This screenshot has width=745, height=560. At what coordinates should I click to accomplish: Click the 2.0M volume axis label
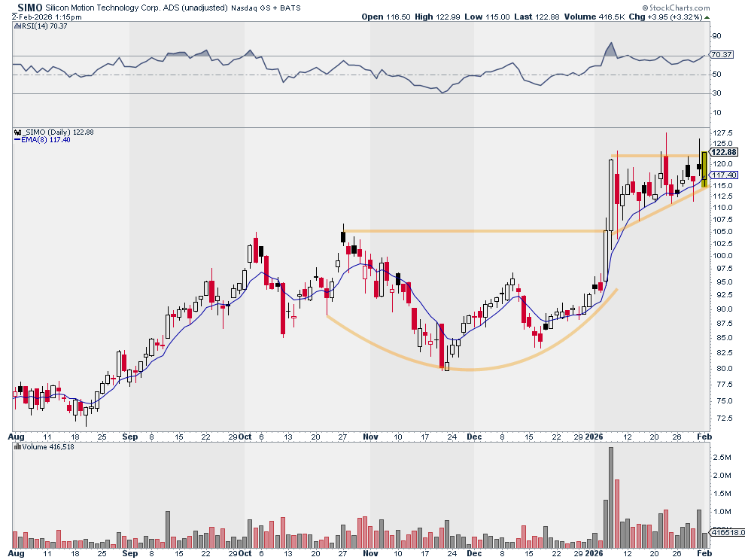pyautogui.click(x=722, y=476)
